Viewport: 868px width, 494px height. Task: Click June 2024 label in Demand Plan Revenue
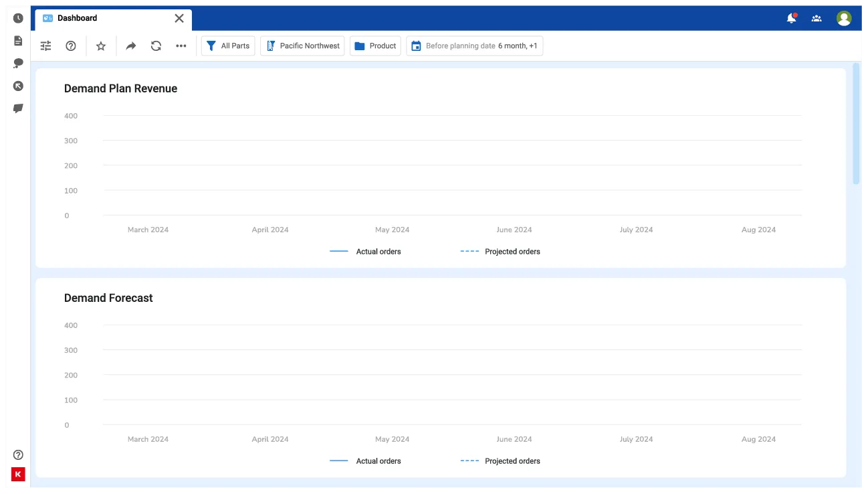[x=514, y=230]
